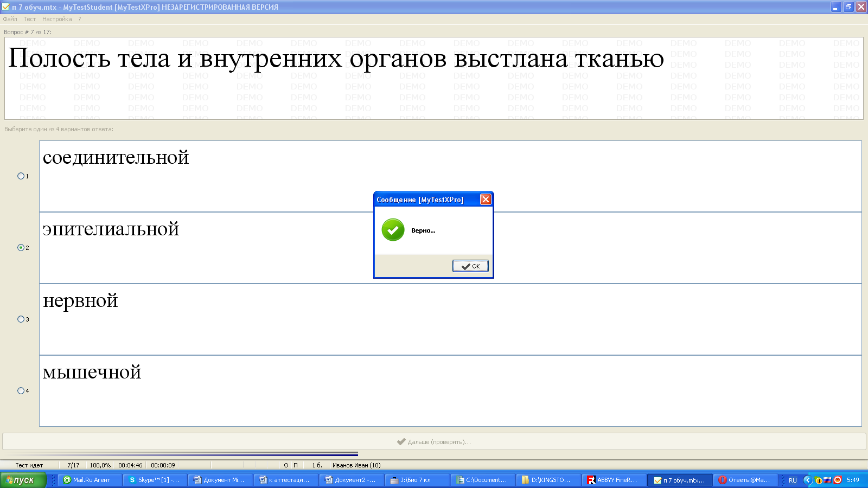This screenshot has width=868, height=488.
Task: Switch to Документ Mi... Word taskbar item
Action: click(x=220, y=480)
